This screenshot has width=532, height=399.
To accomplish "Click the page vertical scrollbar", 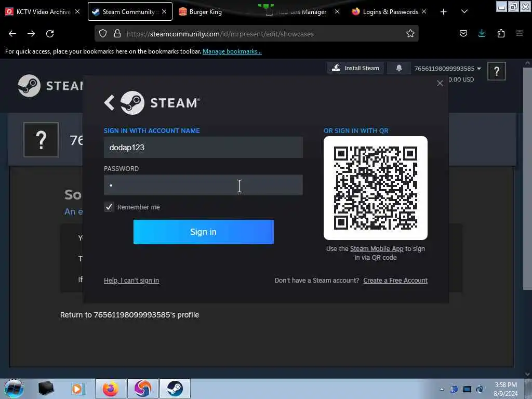I will (528, 178).
